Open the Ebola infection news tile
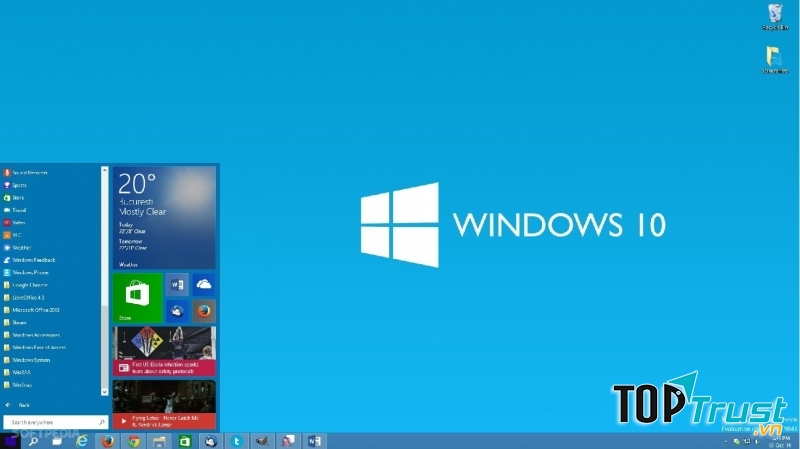 click(164, 352)
